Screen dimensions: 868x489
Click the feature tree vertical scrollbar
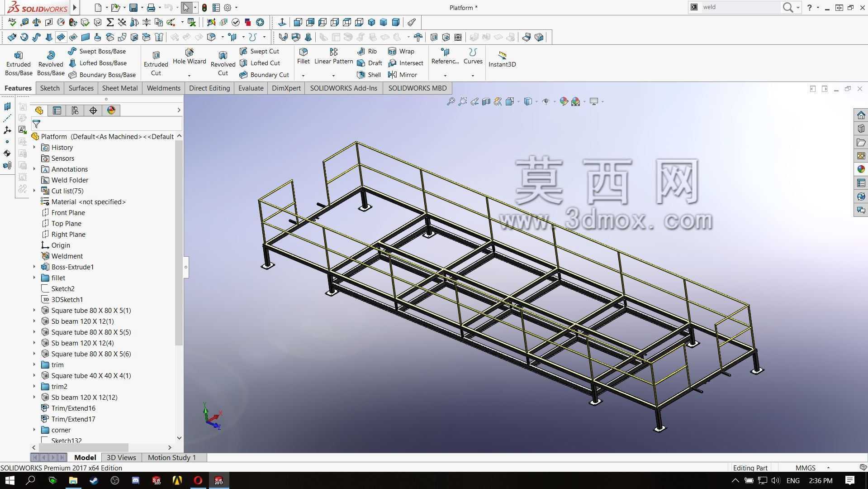[179, 242]
